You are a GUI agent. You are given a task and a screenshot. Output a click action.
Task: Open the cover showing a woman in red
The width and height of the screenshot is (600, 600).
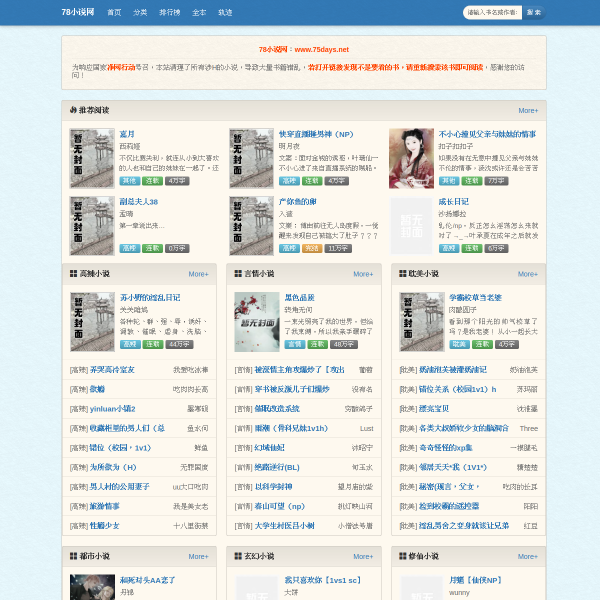coord(411,158)
